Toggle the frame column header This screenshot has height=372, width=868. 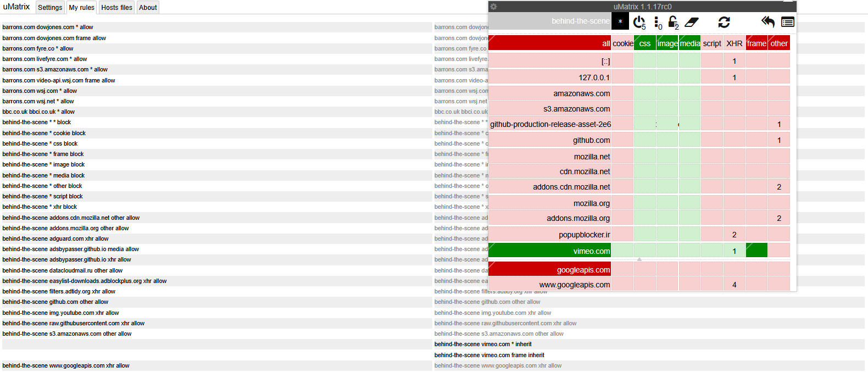(x=756, y=43)
